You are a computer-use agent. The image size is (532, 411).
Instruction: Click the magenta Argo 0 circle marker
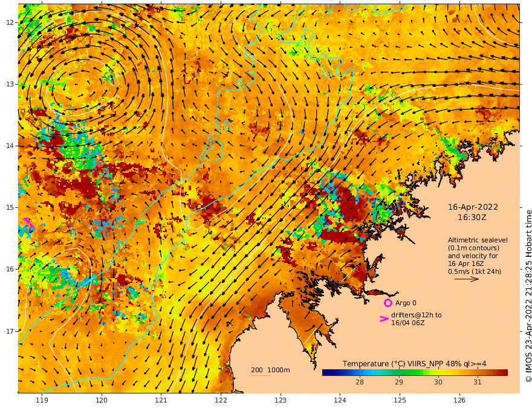(388, 303)
